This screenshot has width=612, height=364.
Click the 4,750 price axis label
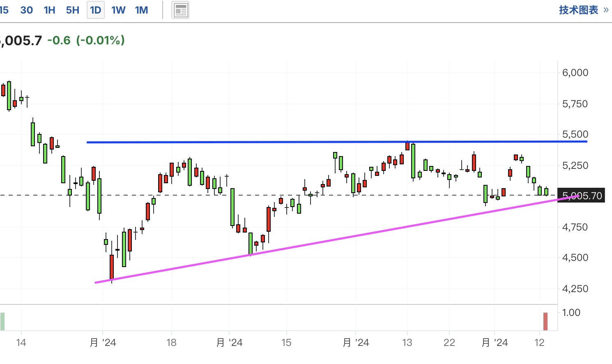(575, 227)
